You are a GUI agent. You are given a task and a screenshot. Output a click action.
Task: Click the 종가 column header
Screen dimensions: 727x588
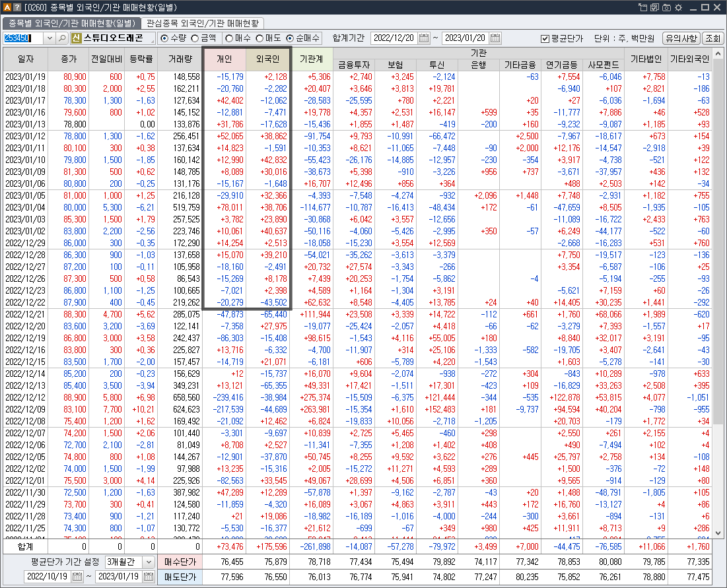click(69, 59)
